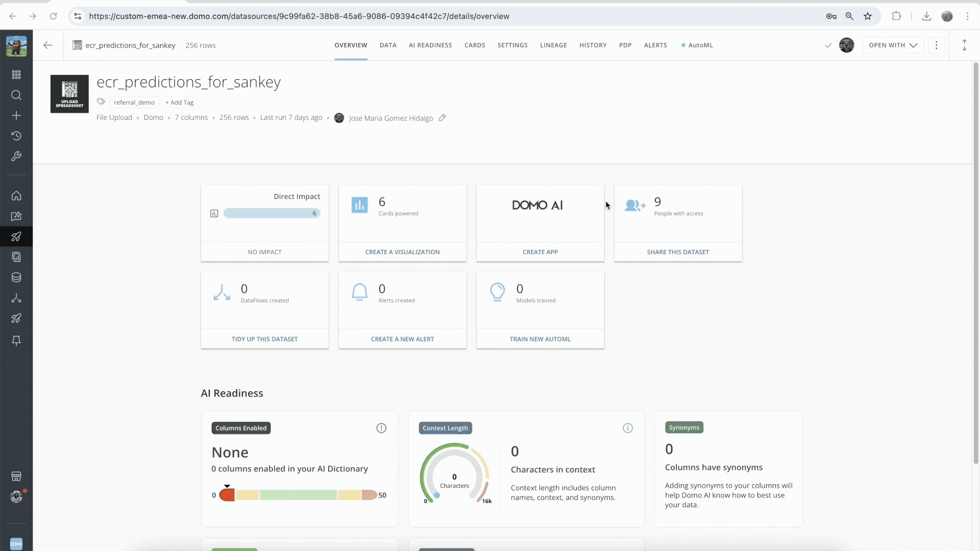Click the back arrow next to dataset name
This screenshot has height=551, width=980.
tap(48, 45)
